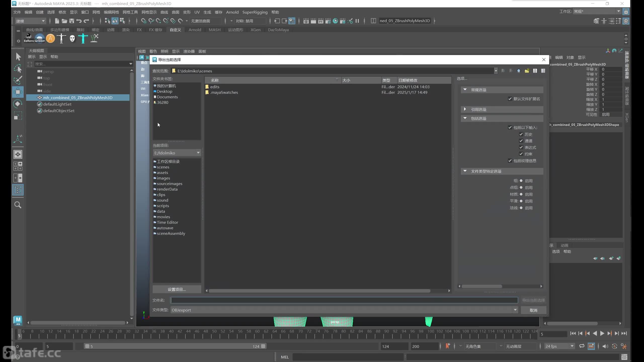Viewport: 644px width, 362px height.
Task: Click the orange Arnold A shelf icon
Action: point(51,38)
